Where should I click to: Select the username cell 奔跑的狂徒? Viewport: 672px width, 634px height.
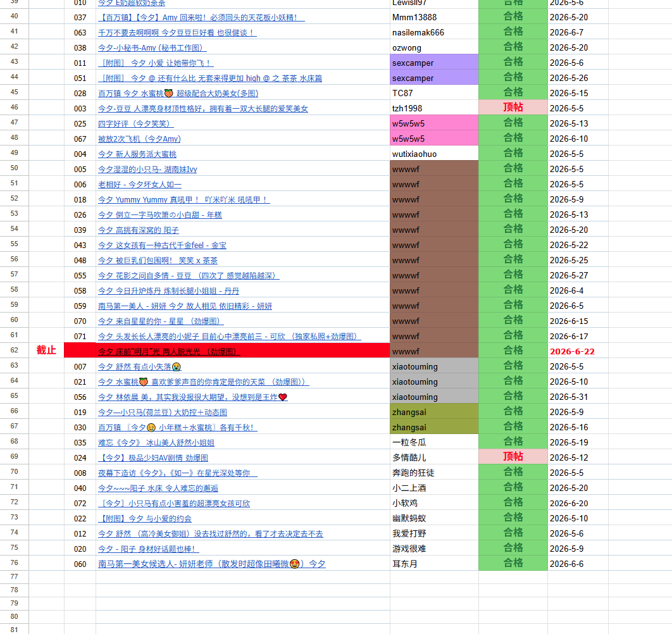click(x=434, y=473)
